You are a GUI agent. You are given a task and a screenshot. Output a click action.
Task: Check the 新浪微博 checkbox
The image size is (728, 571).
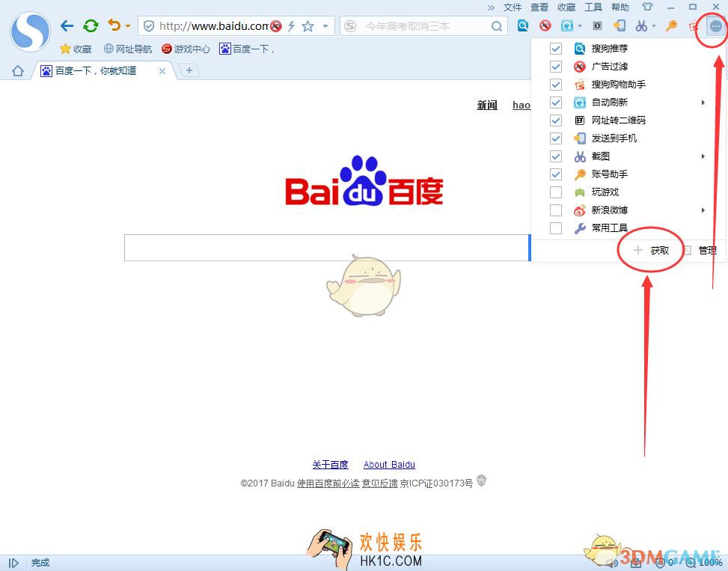tap(556, 210)
